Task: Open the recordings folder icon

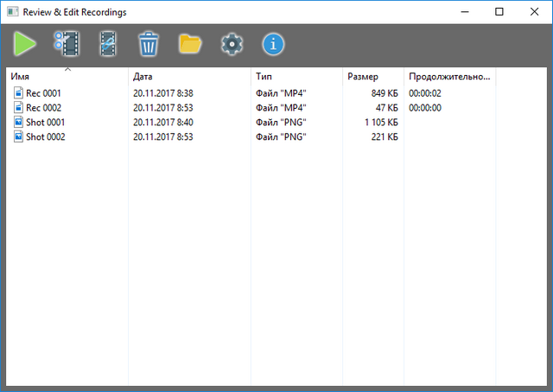Action: (190, 43)
